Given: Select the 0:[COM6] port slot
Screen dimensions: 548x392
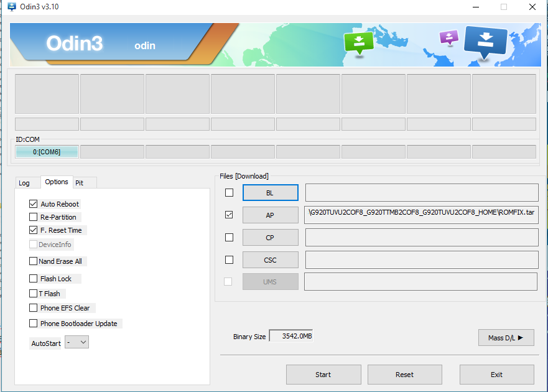Looking at the screenshot, I should 47,152.
